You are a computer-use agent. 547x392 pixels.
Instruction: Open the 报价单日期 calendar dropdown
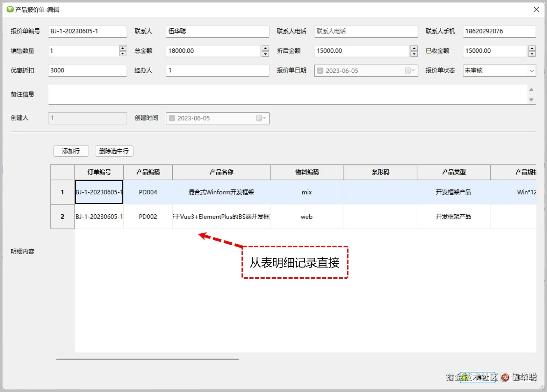[410, 71]
